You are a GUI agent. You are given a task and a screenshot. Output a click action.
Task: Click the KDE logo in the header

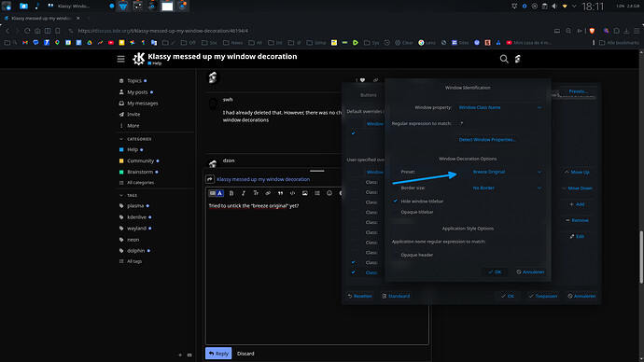[138, 59]
